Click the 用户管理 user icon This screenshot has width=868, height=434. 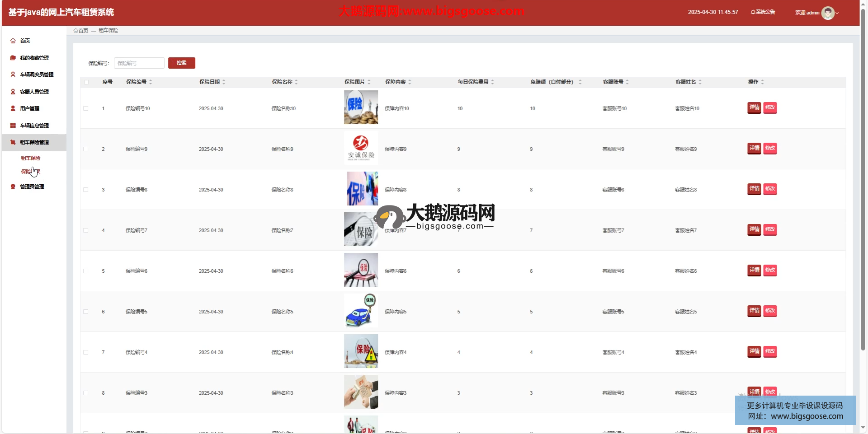[x=13, y=108]
